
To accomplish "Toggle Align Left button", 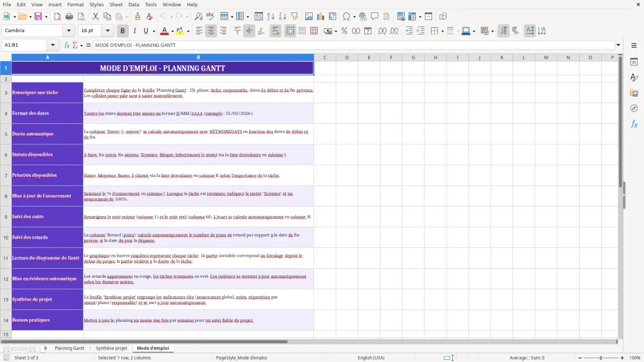I will pyautogui.click(x=199, y=31).
